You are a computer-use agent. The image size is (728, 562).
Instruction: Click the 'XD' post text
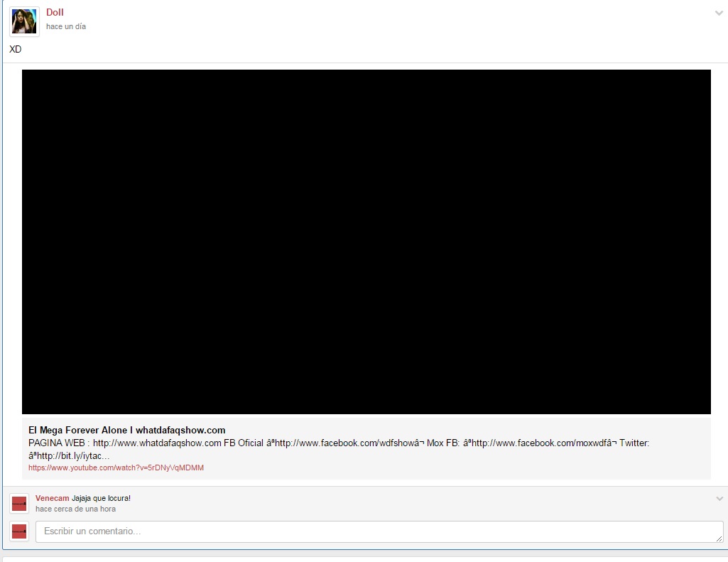pos(16,49)
